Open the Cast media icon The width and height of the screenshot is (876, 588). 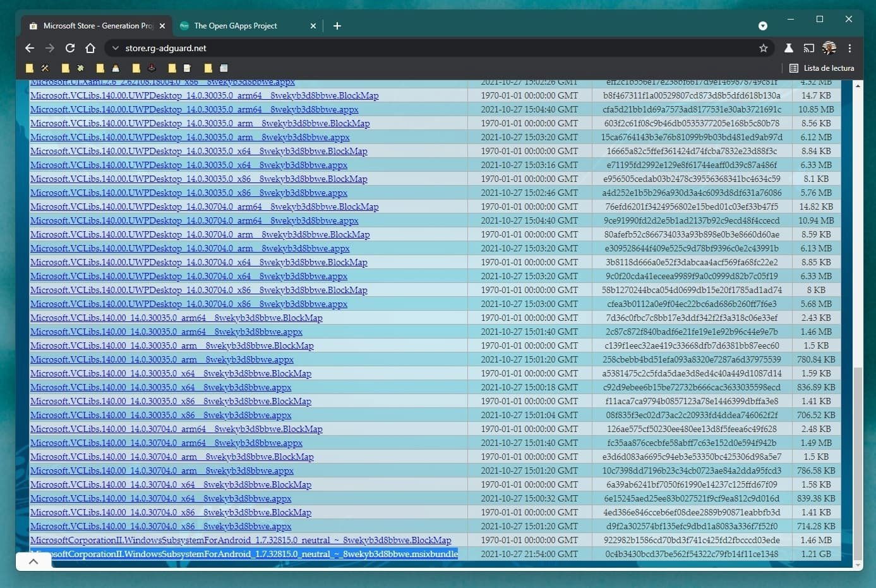808,48
